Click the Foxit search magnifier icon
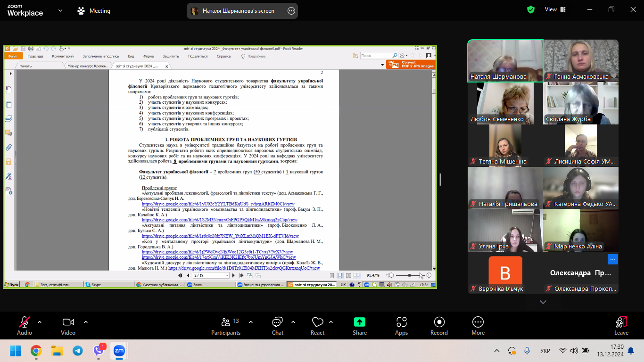644x362 pixels. pyautogui.click(x=396, y=56)
